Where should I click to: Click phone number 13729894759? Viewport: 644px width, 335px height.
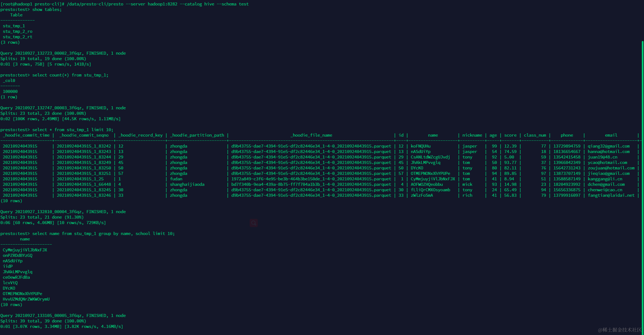coord(567,146)
